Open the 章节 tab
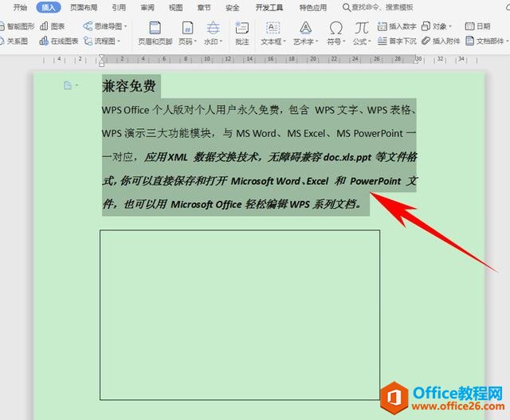This screenshot has width=510, height=420. pyautogui.click(x=204, y=7)
